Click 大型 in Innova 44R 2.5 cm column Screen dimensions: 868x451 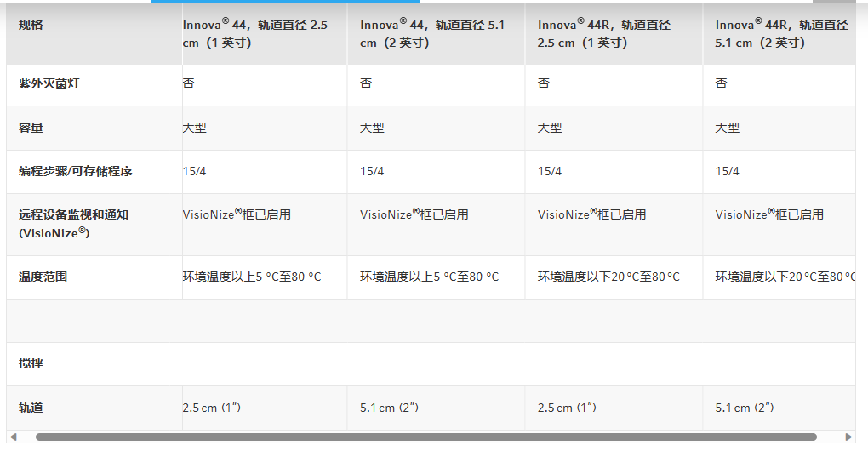coord(550,128)
